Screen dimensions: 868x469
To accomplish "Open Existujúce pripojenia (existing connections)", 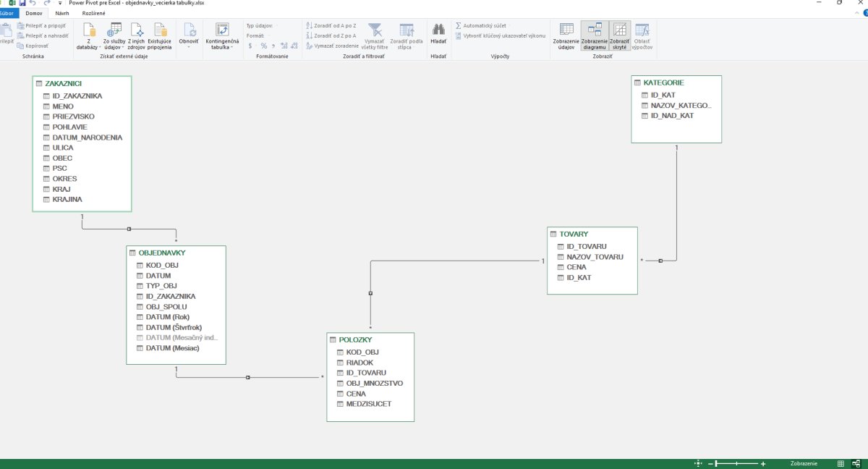I will click(160, 35).
